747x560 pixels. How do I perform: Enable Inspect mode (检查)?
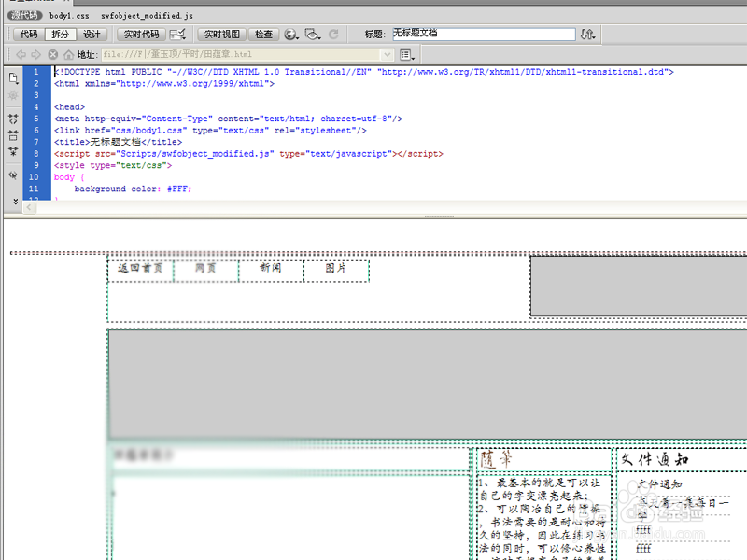263,35
